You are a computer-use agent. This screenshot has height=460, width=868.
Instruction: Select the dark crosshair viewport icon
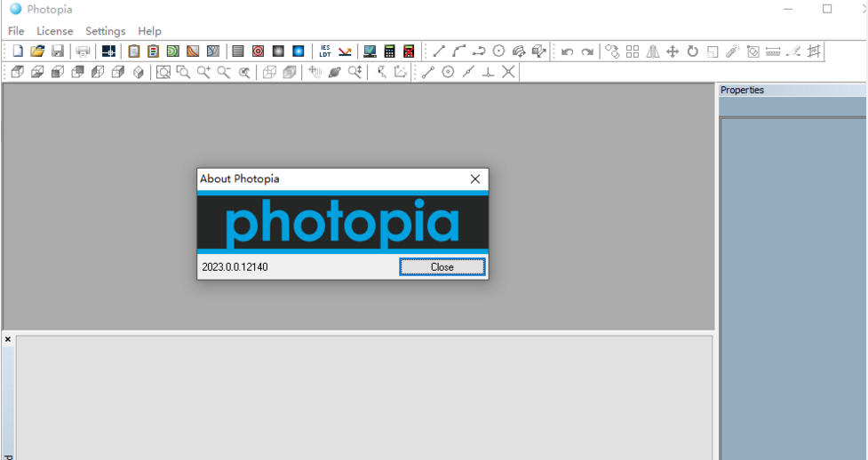click(x=108, y=52)
